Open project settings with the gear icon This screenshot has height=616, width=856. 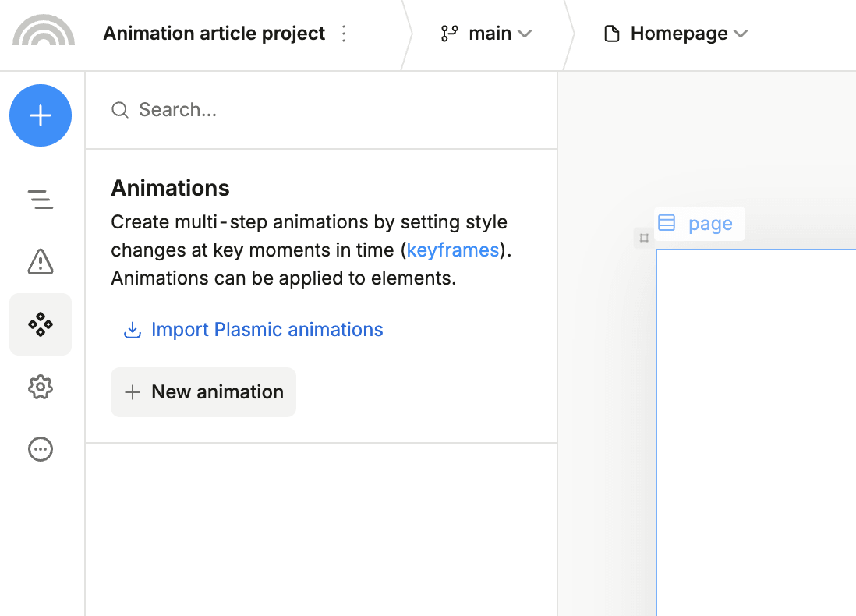pyautogui.click(x=40, y=388)
